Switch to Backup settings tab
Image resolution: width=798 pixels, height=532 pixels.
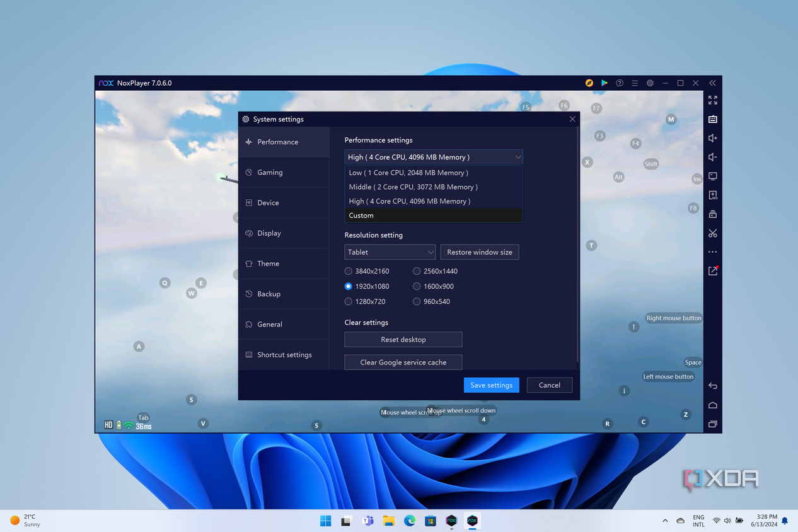(284, 294)
